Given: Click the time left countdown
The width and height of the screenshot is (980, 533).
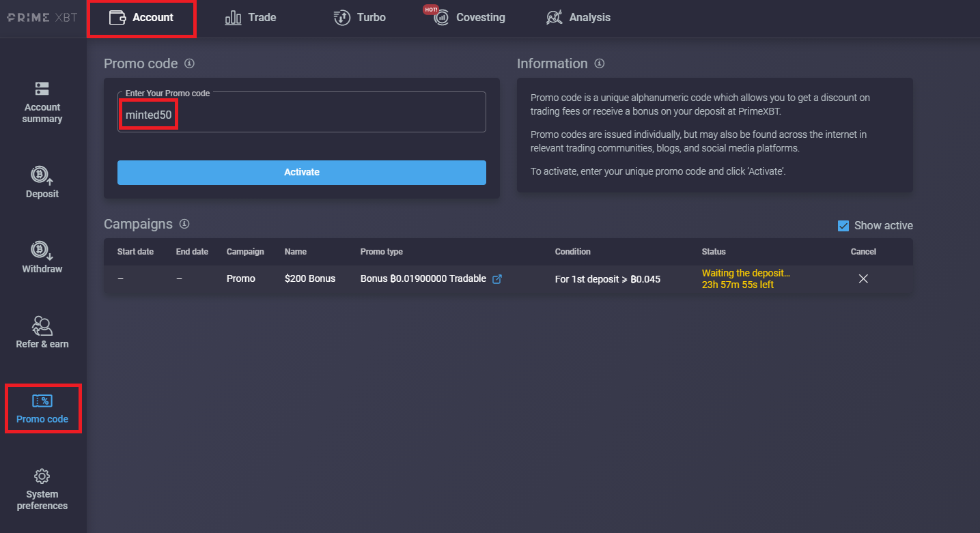Looking at the screenshot, I should (x=738, y=285).
